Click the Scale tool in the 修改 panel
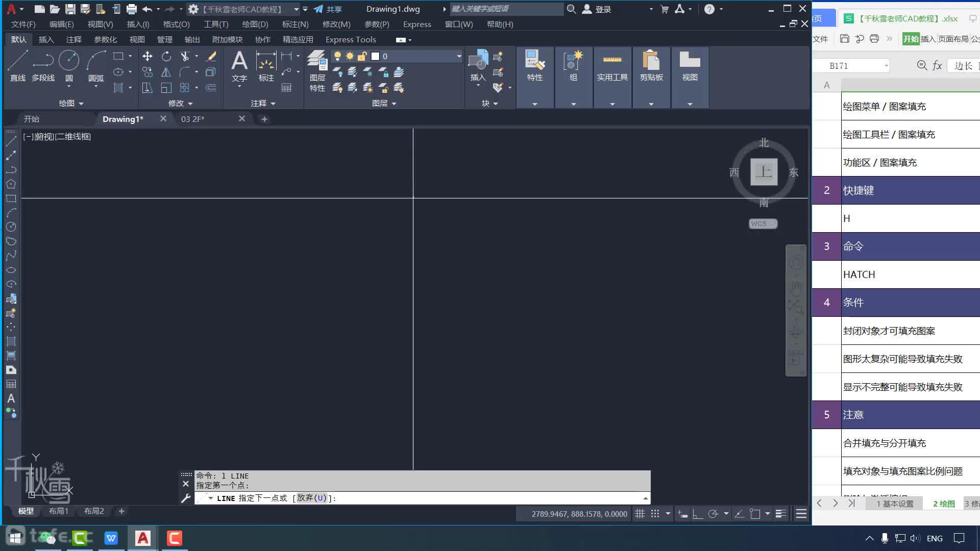Viewport: 980px width, 551px height. (166, 88)
